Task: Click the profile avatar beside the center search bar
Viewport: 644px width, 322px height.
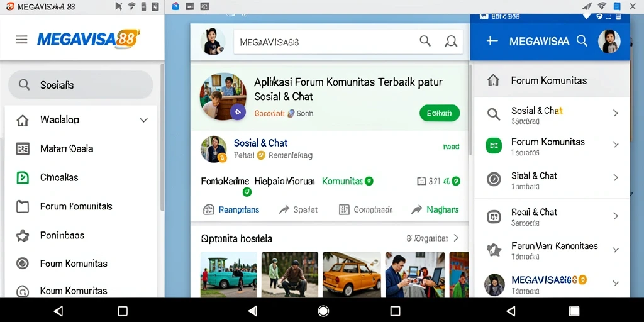Action: click(213, 42)
